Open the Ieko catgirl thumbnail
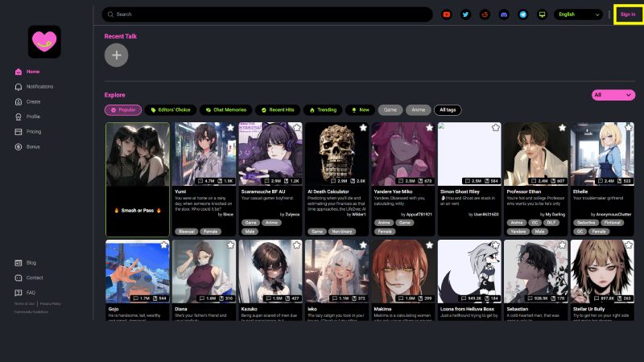 [336, 271]
